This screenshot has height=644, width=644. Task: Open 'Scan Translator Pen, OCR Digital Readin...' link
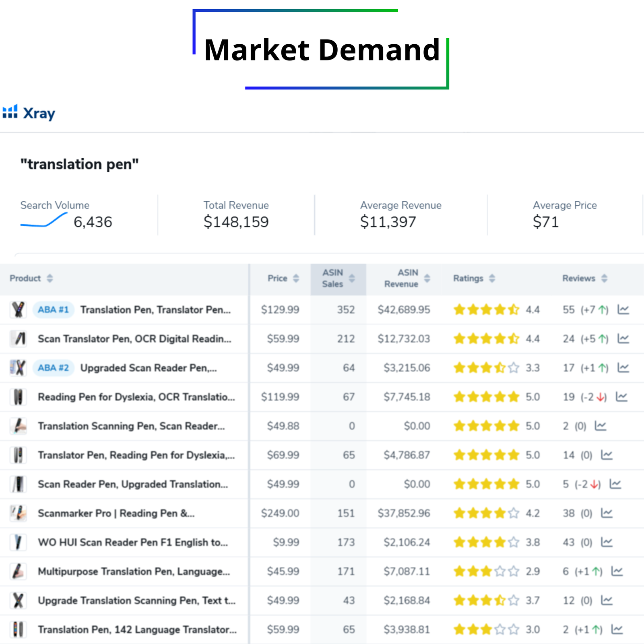click(134, 339)
